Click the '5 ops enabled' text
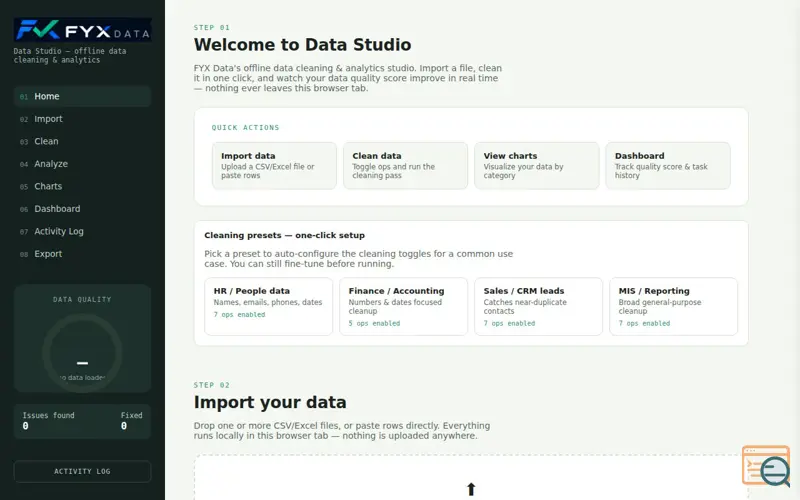This screenshot has height=500, width=800. 374,323
